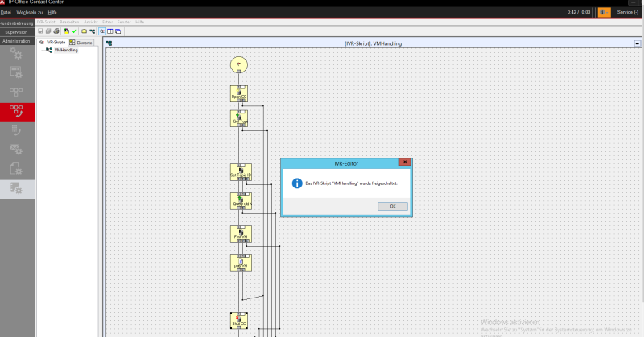The height and width of the screenshot is (337, 644).
Task: Open the task flow editor sidebar icon
Action: coord(16,92)
